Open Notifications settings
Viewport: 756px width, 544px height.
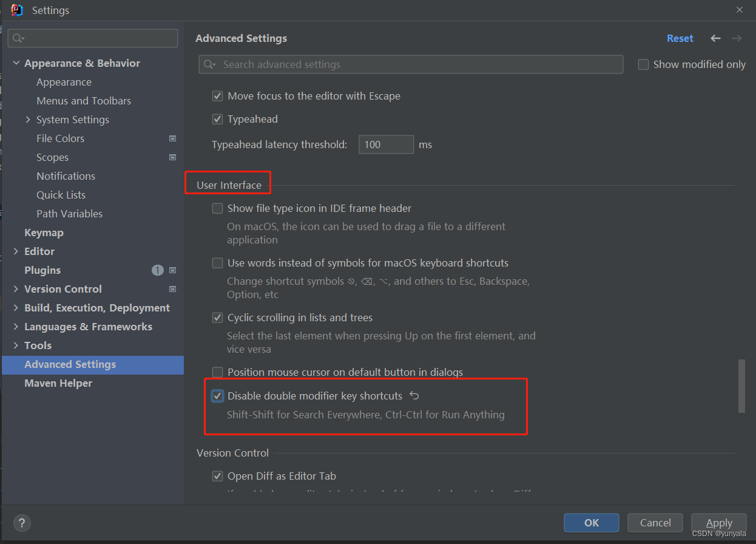66,176
